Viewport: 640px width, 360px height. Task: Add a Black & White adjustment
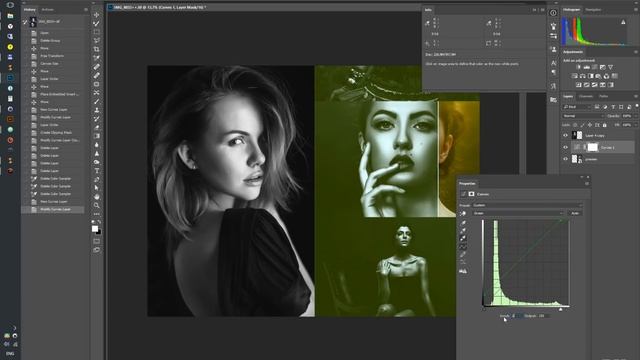(x=591, y=76)
